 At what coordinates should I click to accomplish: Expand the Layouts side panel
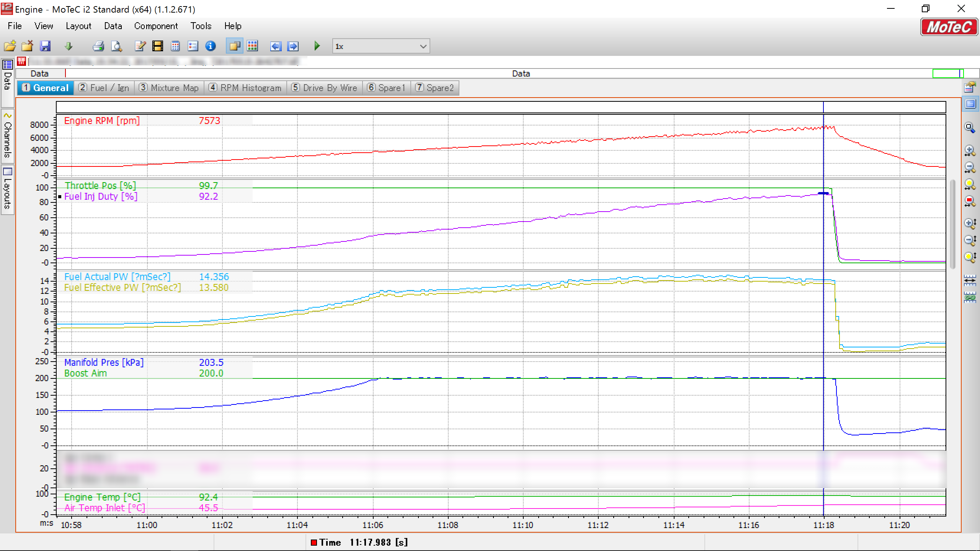(7, 189)
